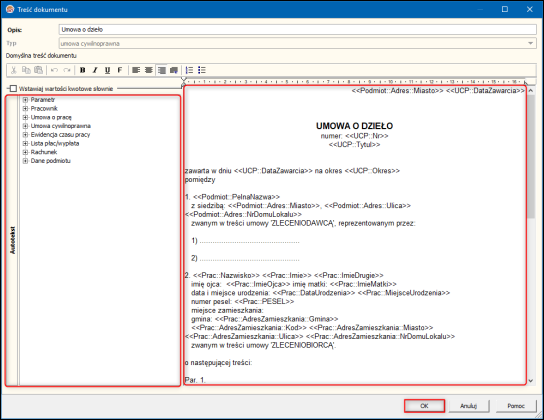Select Lista płac/wypłata tree item
544x420 pixels.
[x=55, y=144]
